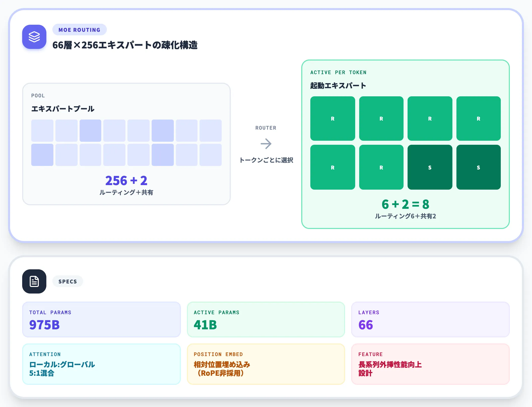This screenshot has height=407, width=532.
Task: Click the 起動エキスパート title
Action: (x=338, y=86)
